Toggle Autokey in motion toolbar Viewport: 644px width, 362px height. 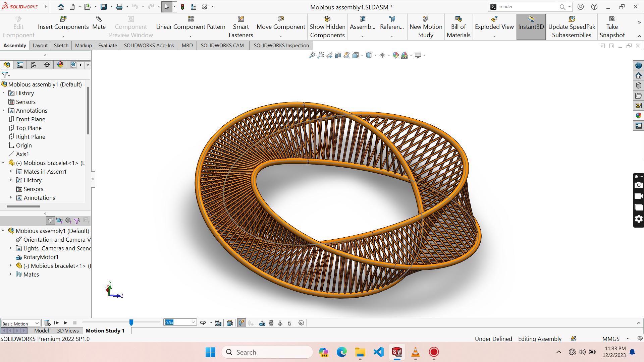click(x=241, y=323)
